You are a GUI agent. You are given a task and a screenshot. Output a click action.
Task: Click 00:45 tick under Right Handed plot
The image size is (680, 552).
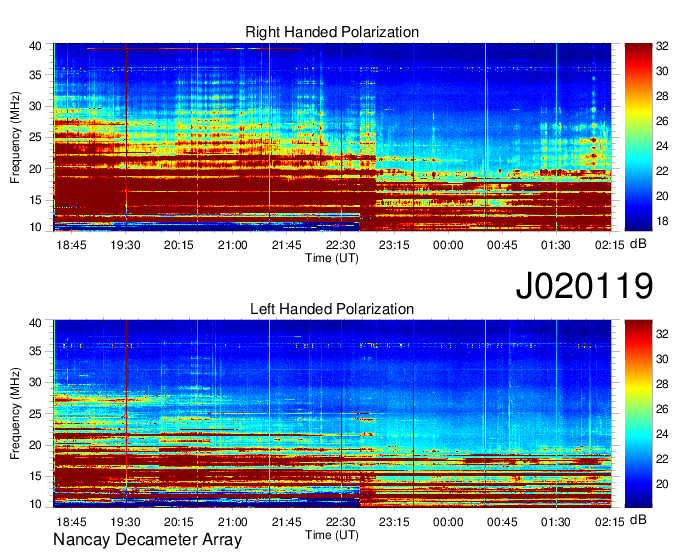[502, 245]
